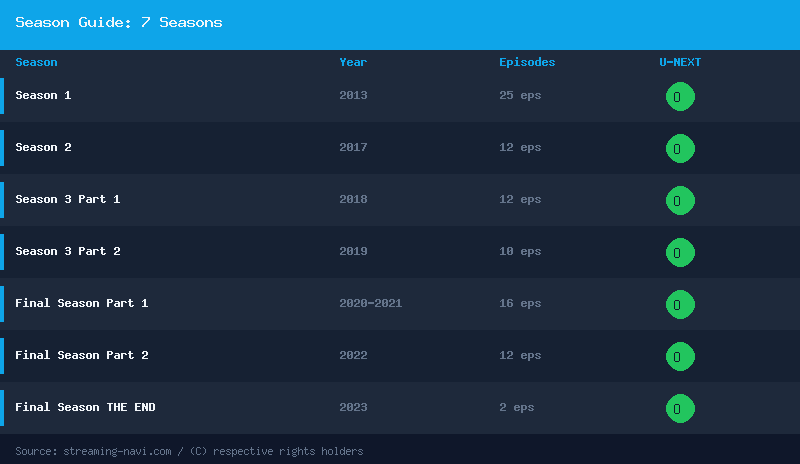
Task: Click Final Season Part 2 green circle icon
Action: (680, 357)
